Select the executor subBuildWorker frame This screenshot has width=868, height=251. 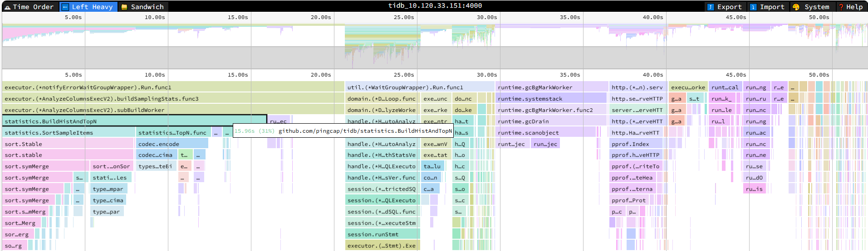[x=172, y=110]
